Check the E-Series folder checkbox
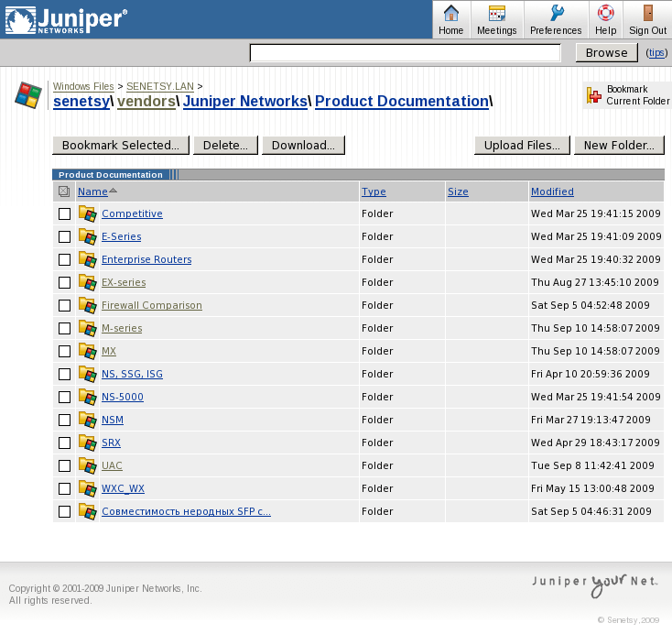 [x=64, y=236]
